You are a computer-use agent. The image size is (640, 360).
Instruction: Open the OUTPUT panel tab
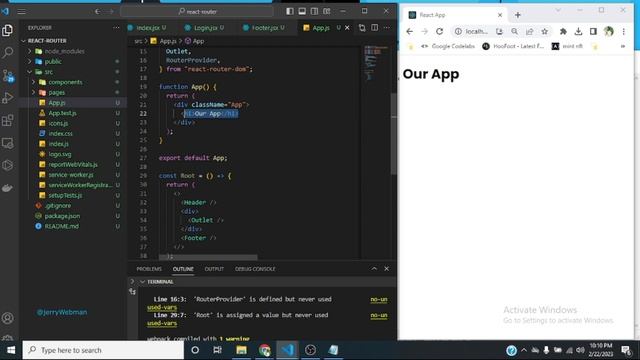click(x=214, y=269)
